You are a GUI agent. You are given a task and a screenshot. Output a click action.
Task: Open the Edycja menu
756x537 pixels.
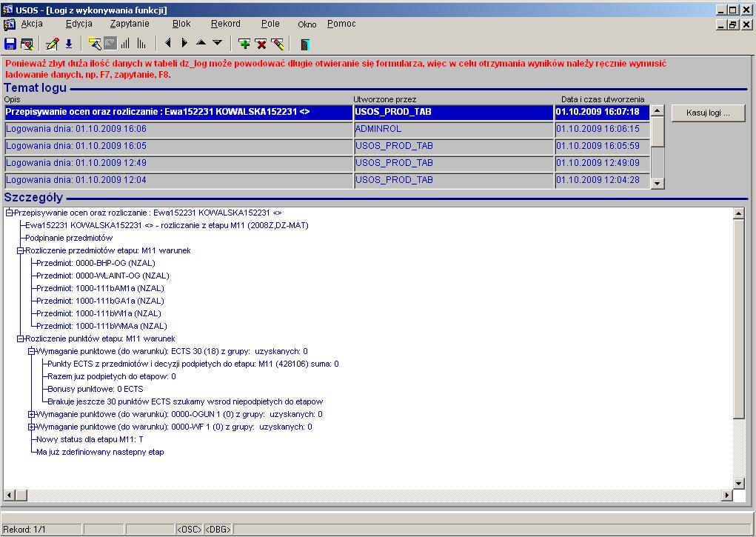click(79, 24)
